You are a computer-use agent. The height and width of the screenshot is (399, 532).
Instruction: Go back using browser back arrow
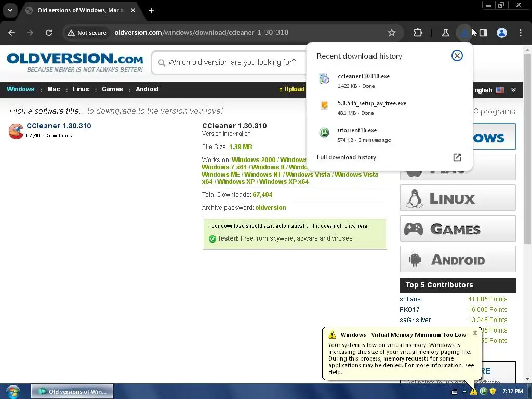click(x=11, y=33)
